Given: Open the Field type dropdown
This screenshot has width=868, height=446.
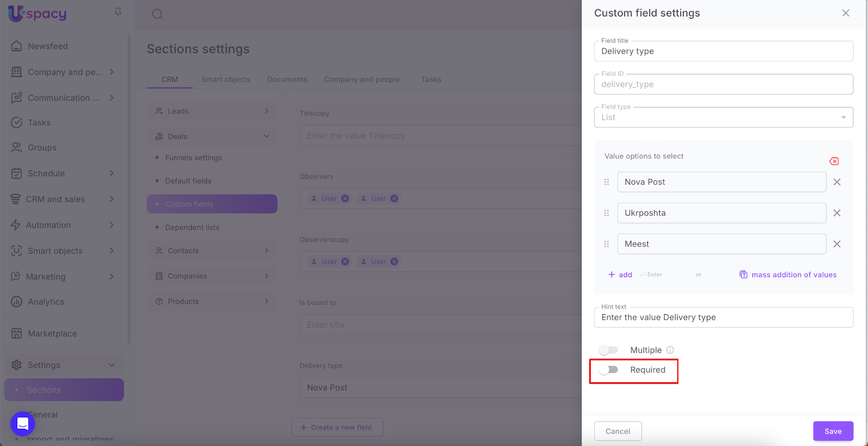Looking at the screenshot, I should tap(723, 117).
